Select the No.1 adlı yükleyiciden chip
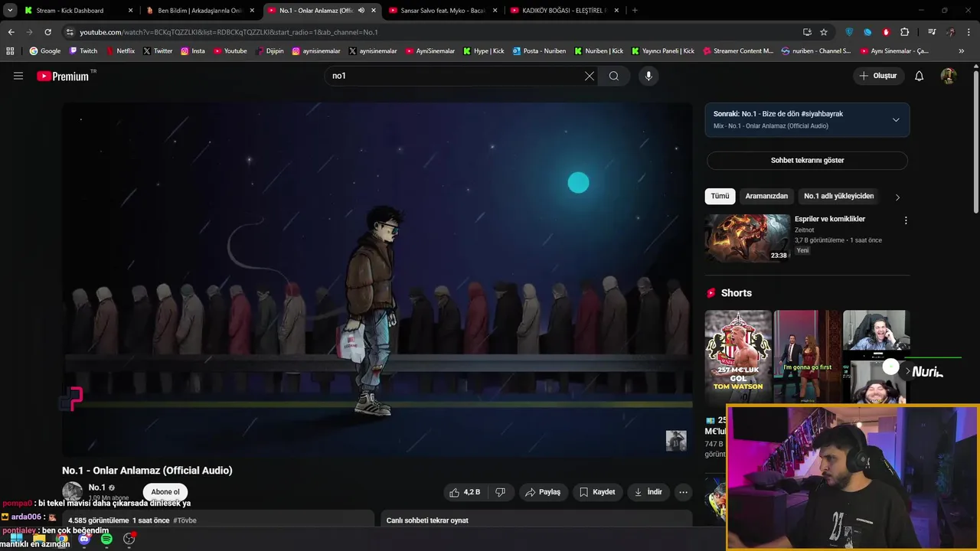 pyautogui.click(x=838, y=196)
